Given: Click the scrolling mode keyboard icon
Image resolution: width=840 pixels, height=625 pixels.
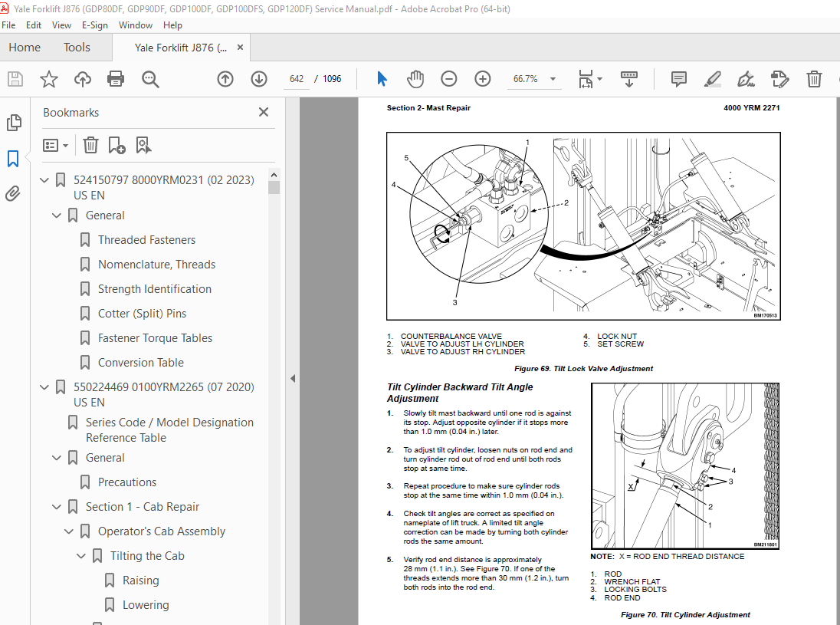Looking at the screenshot, I should pyautogui.click(x=629, y=79).
